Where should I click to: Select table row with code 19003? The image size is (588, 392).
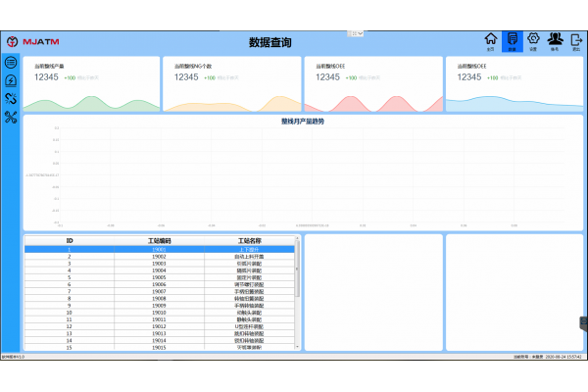tap(160, 264)
